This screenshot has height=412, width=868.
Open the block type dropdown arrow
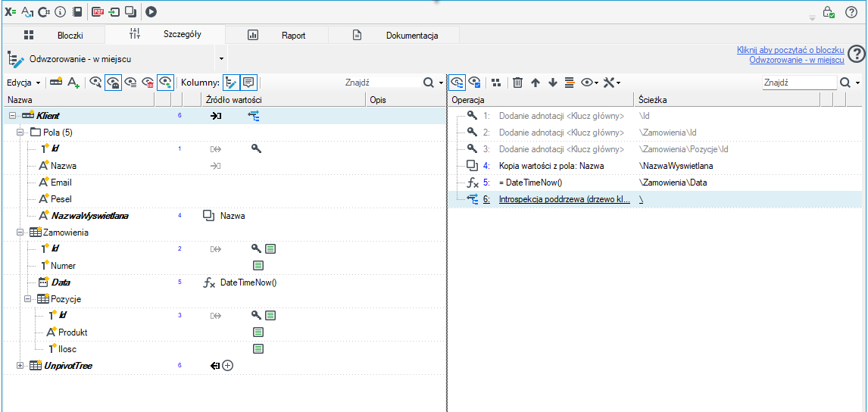click(x=221, y=58)
